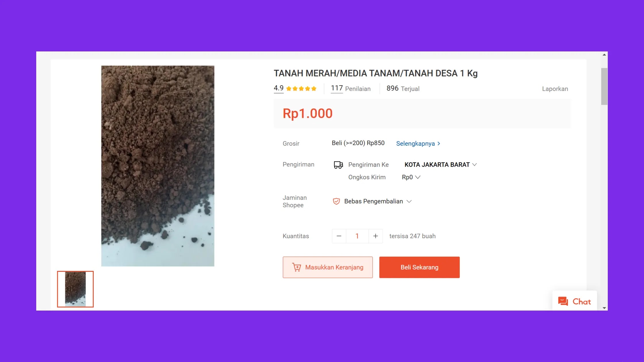Click the Beli Sekarang button
Image resolution: width=644 pixels, height=362 pixels.
pos(419,267)
